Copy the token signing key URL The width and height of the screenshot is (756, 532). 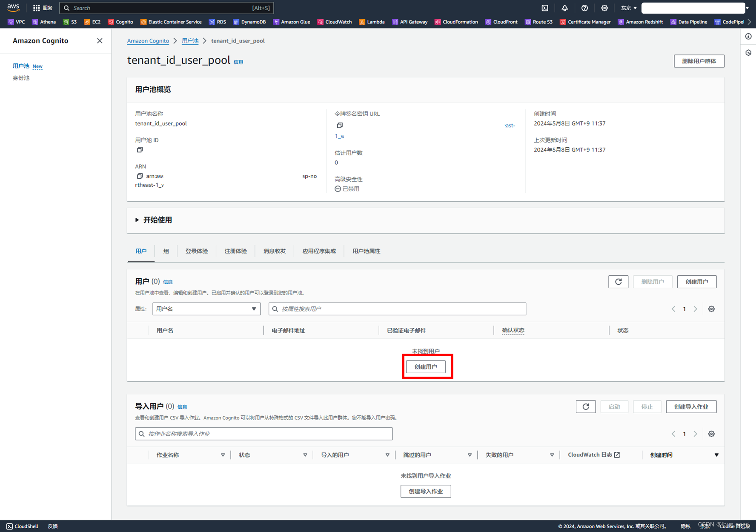[x=340, y=126]
